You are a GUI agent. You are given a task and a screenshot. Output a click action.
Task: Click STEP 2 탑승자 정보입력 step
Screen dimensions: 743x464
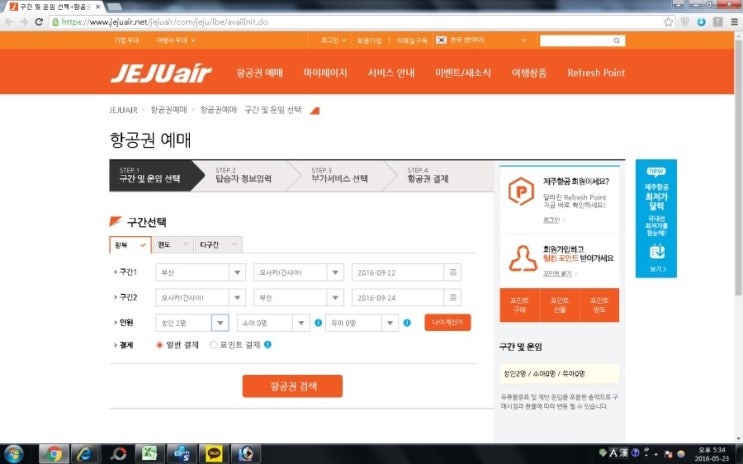[x=244, y=175]
